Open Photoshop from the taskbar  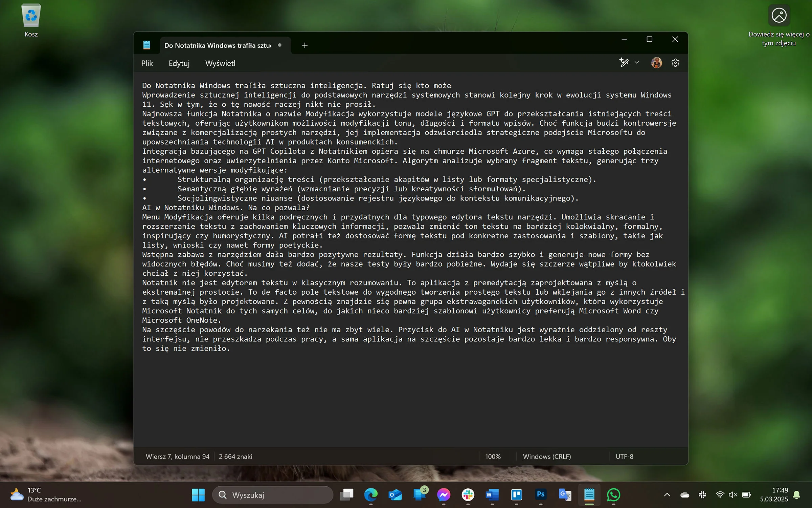tap(541, 495)
